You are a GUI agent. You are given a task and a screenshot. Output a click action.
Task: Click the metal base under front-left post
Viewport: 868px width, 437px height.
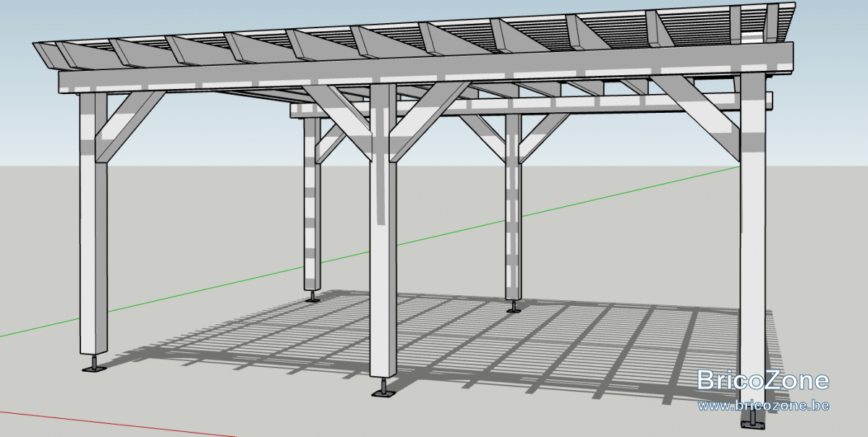click(94, 365)
